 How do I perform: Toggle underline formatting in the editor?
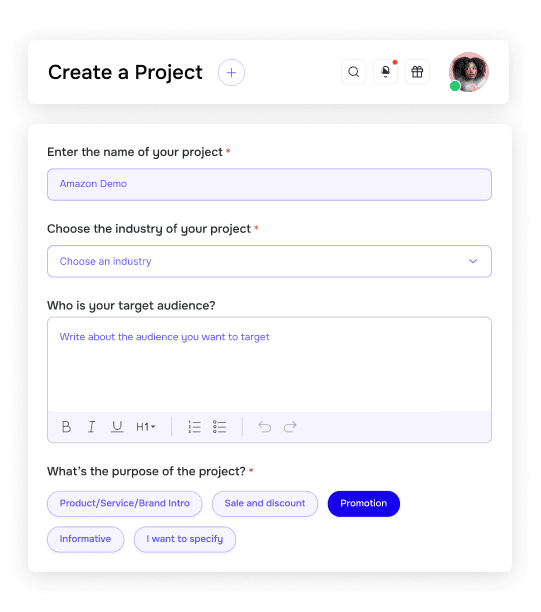(x=117, y=427)
